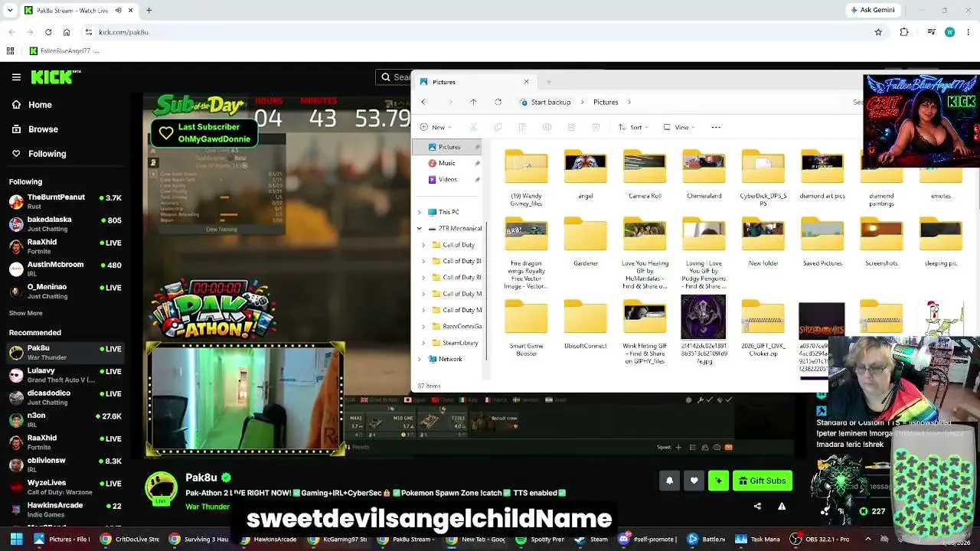Viewport: 980px width, 551px height.
Task: Open the Sort dropdown
Action: tap(632, 127)
